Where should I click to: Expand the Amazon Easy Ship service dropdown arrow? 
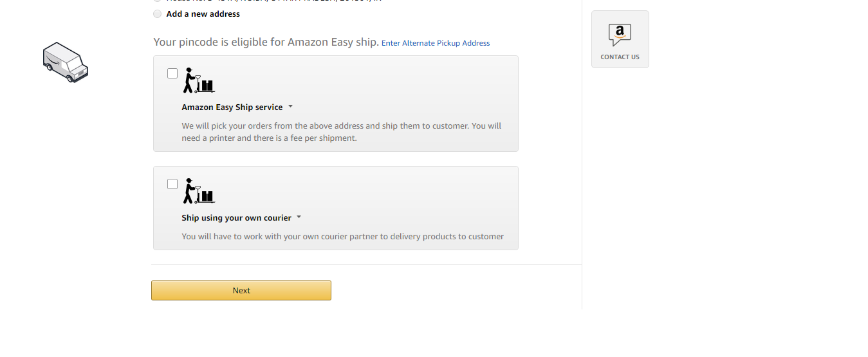pyautogui.click(x=290, y=107)
